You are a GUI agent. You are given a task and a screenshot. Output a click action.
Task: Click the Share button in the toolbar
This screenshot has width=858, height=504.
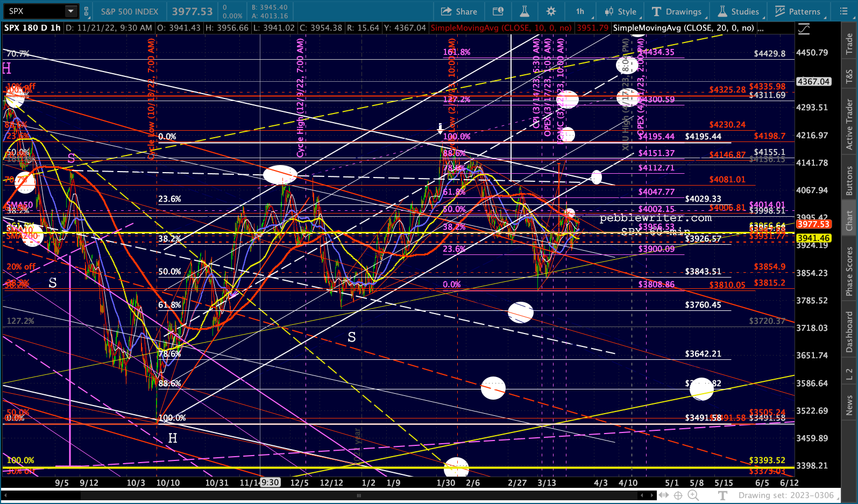point(459,11)
